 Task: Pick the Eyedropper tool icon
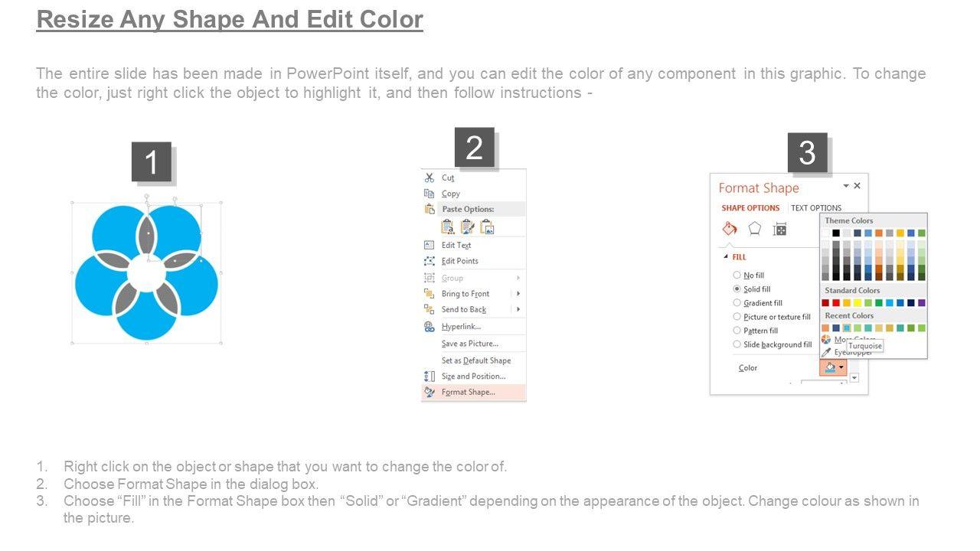[826, 352]
